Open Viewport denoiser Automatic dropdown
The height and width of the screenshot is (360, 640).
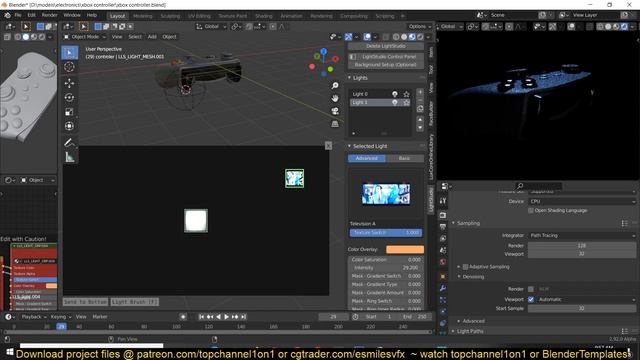pyautogui.click(x=586, y=300)
